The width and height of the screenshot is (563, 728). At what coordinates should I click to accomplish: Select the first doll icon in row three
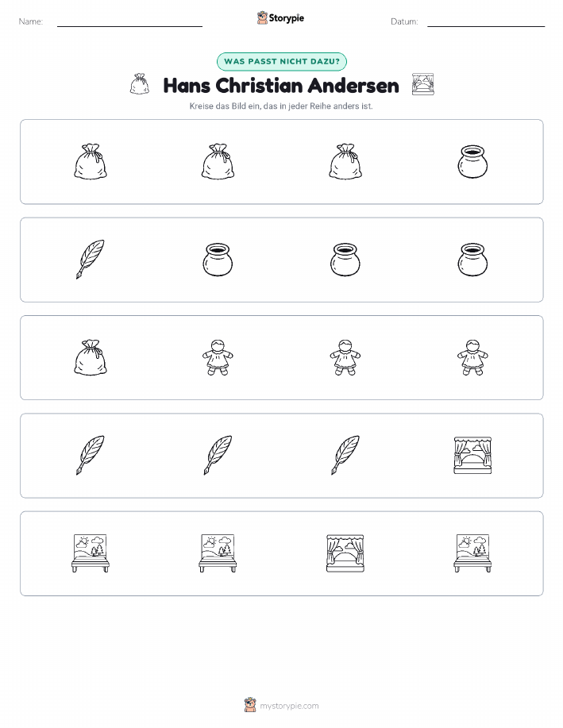pyautogui.click(x=218, y=357)
